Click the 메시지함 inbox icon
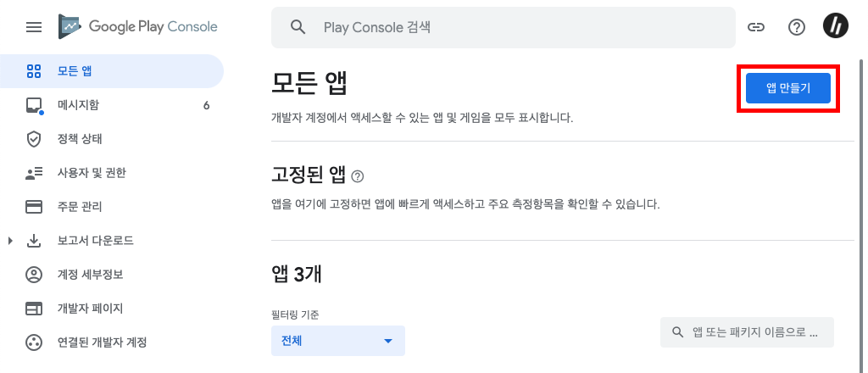 point(34,105)
